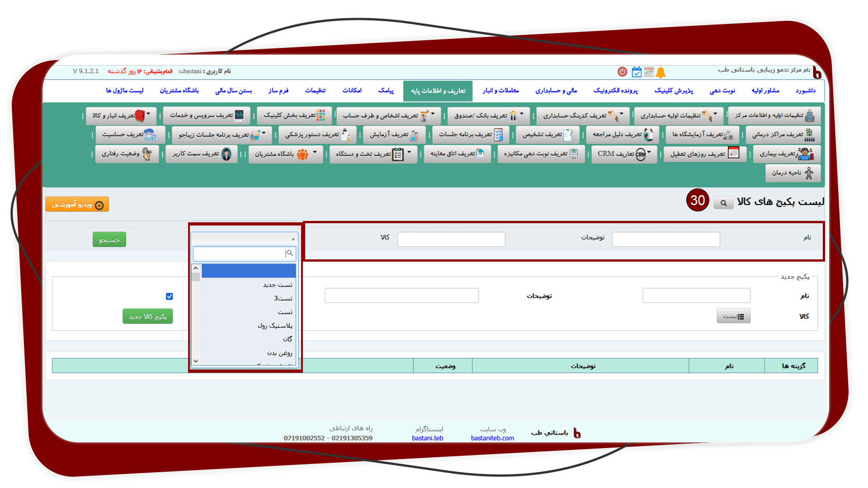This screenshot has height=488, width=868.
Task: Open تعریف برنامه جلسات checklist icon
Action: coord(498,135)
